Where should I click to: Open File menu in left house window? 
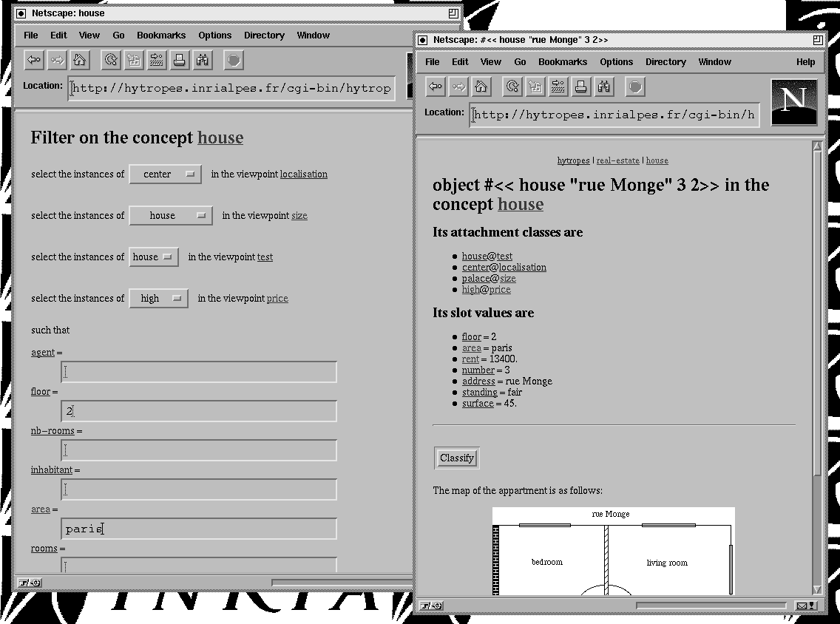coord(31,35)
